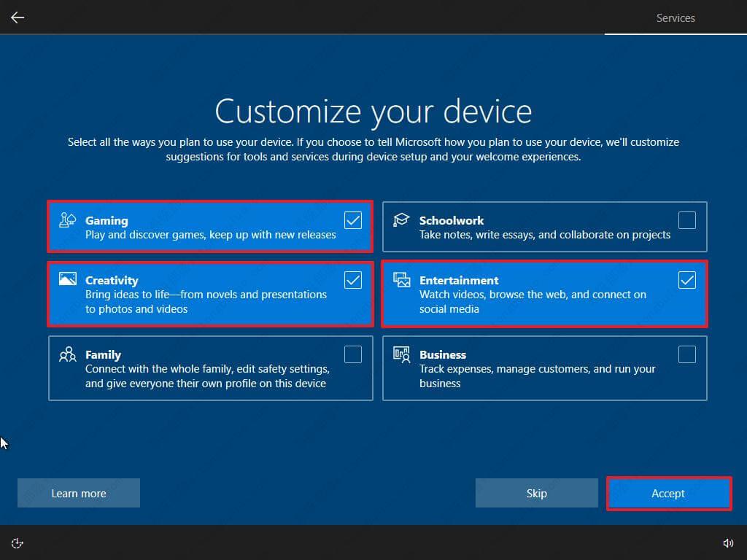Deselect the Entertainment checkbox
This screenshot has height=560, width=747.
(686, 279)
